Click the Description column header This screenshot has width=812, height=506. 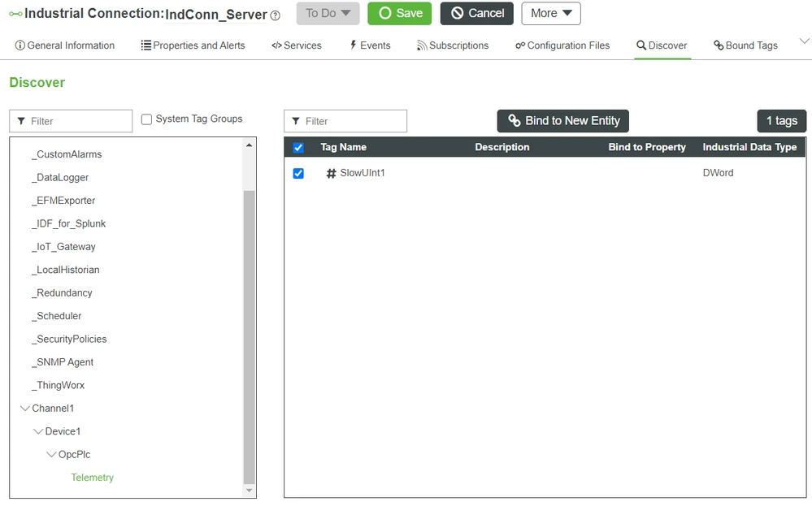(x=502, y=147)
